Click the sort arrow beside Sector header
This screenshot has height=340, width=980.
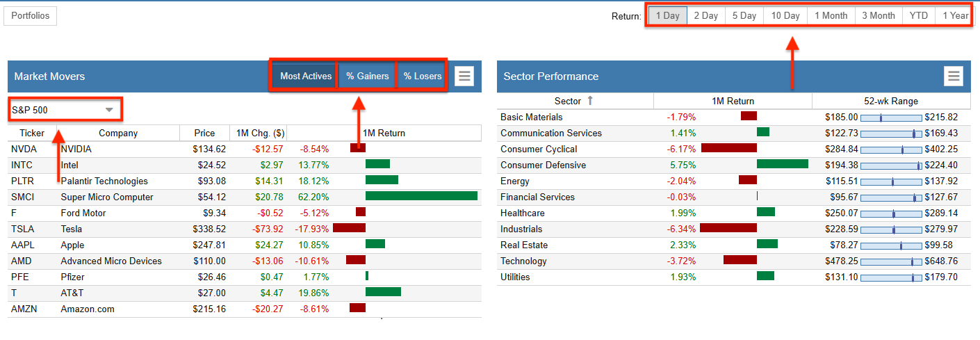coord(590,101)
